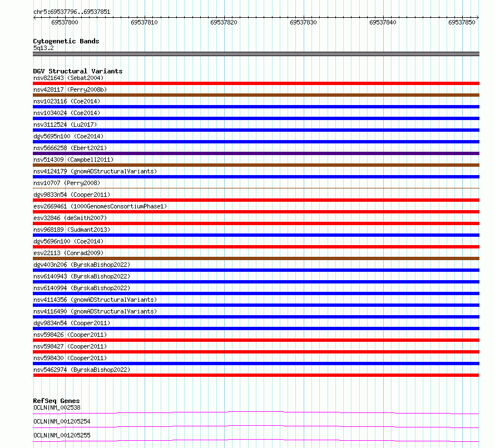Open variant dgv9834n54 (Cooper2011)
Viewport: 495px width, 448px height.
72,323
